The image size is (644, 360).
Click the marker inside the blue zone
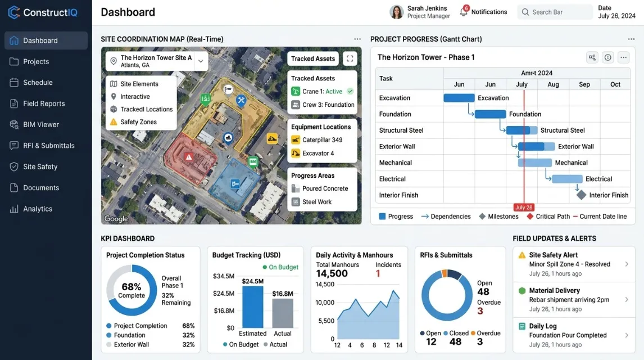click(235, 184)
